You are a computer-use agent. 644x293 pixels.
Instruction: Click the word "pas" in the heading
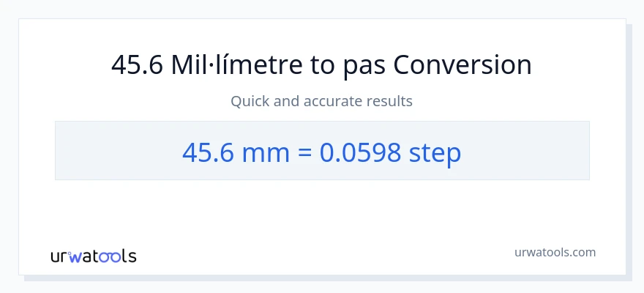click(364, 65)
